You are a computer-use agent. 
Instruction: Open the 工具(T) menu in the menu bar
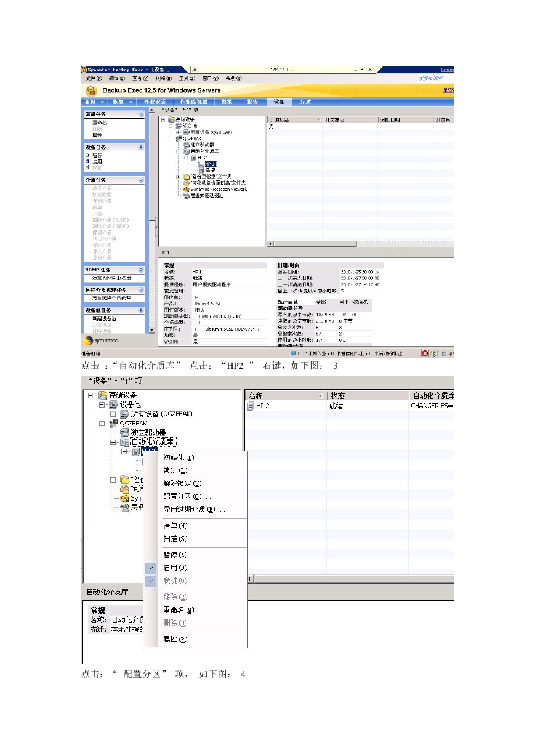[x=187, y=78]
